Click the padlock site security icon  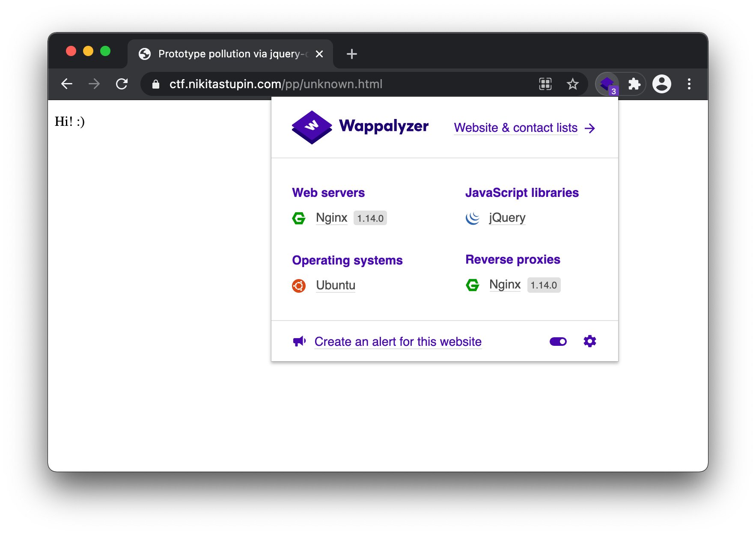pyautogui.click(x=156, y=84)
